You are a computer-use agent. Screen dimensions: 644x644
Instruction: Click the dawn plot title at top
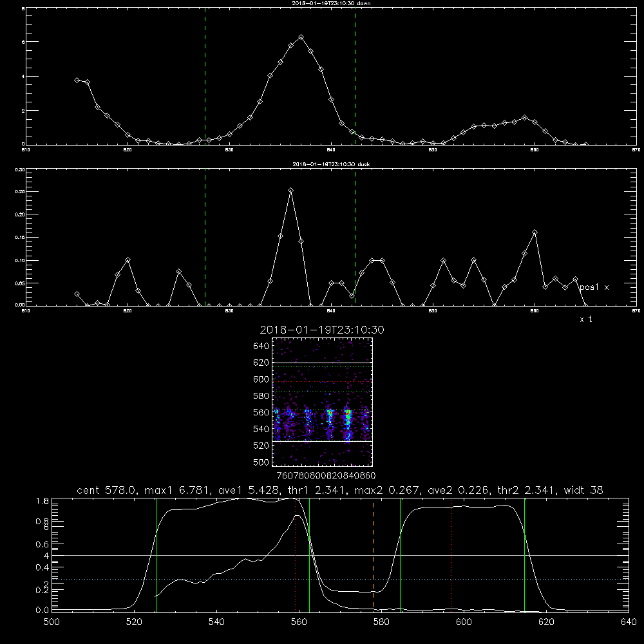(x=331, y=3)
